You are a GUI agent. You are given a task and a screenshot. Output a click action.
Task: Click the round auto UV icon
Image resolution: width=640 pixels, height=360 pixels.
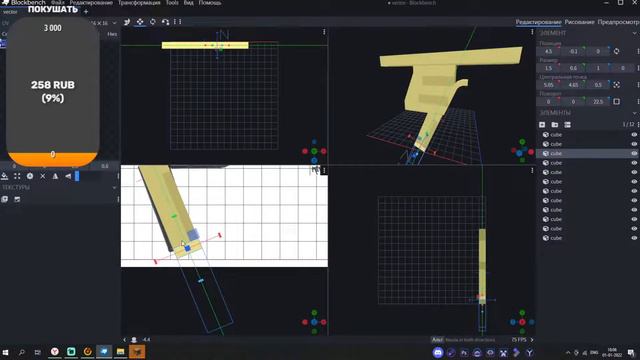[30, 176]
